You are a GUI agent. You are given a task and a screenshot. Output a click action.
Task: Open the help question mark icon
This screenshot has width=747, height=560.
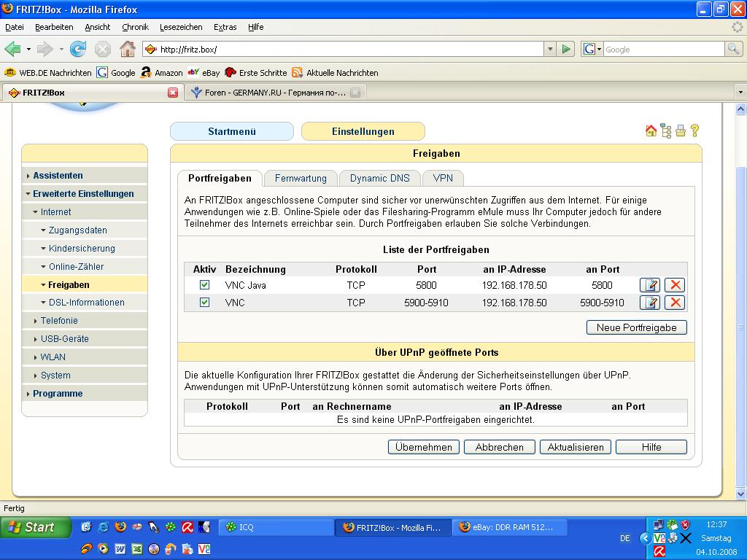tap(694, 131)
